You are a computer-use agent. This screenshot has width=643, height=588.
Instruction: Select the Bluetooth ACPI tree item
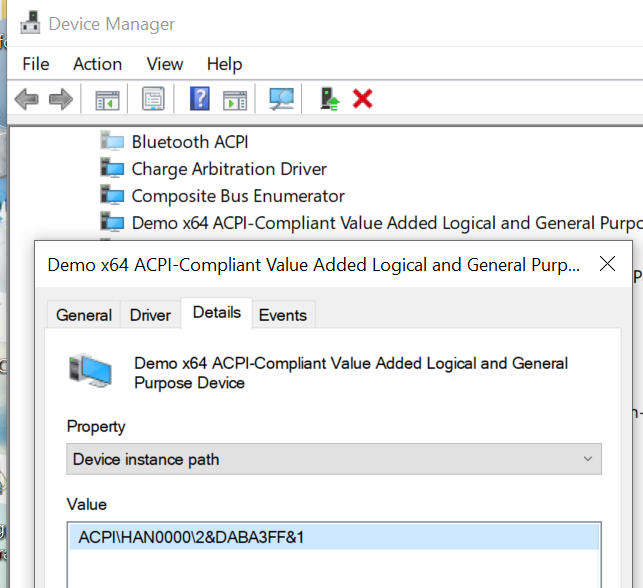[x=190, y=142]
